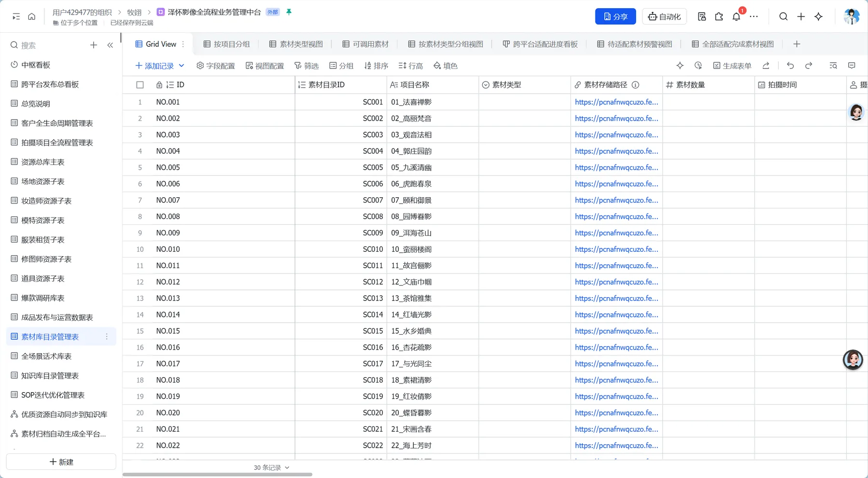The image size is (868, 478).
Task: Go to home via house icon
Action: pos(32,16)
